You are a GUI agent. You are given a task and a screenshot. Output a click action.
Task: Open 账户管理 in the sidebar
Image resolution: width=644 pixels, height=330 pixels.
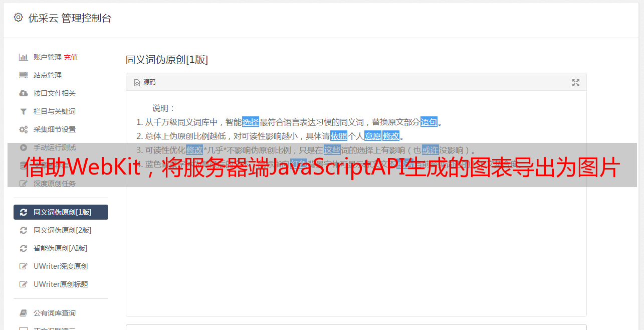47,57
